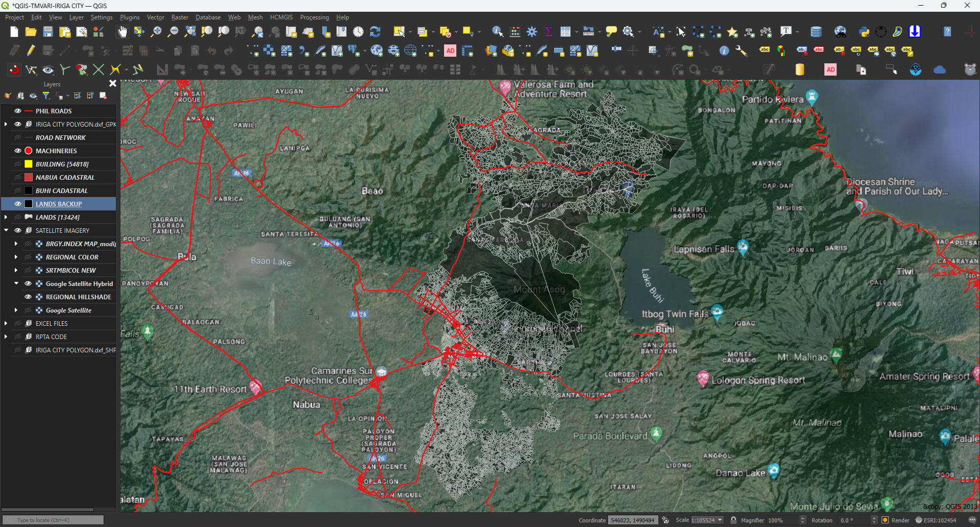The height and width of the screenshot is (527, 980).
Task: Toggle visibility of Google Satellite Hybrid
Action: click(28, 283)
